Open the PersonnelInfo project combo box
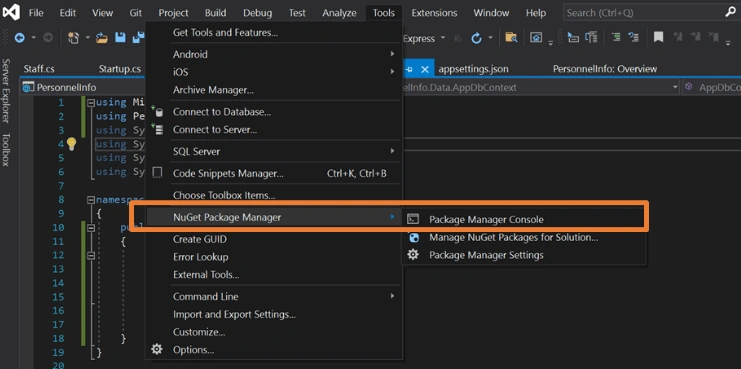741x369 pixels. (x=84, y=87)
